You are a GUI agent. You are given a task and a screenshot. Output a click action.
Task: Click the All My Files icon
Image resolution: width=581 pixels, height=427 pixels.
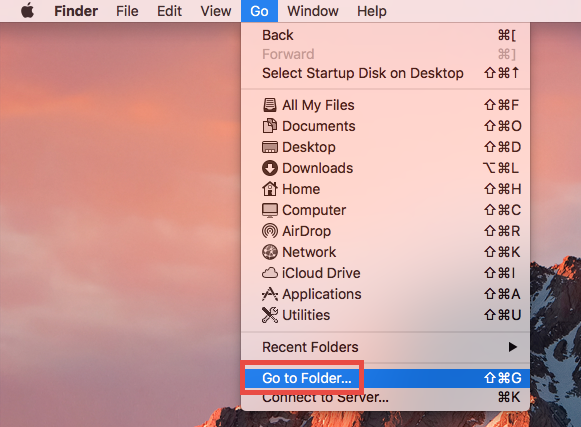(x=270, y=105)
